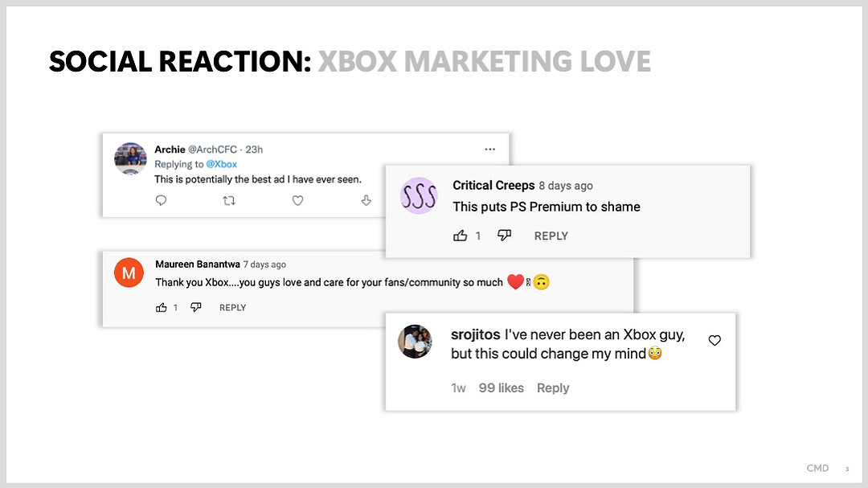Click the like count 1 on Maureen's comment
Viewport: 868px width, 488px height.
[x=175, y=307]
